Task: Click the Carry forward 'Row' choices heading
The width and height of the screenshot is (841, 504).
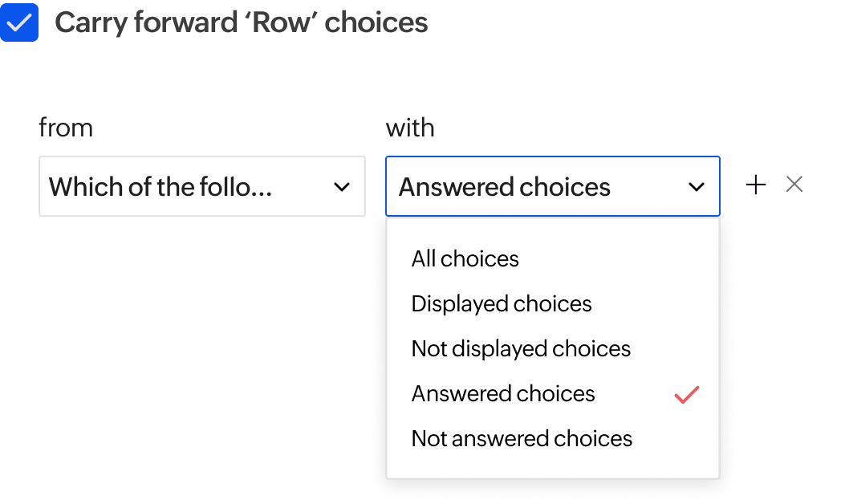Action: [x=241, y=22]
